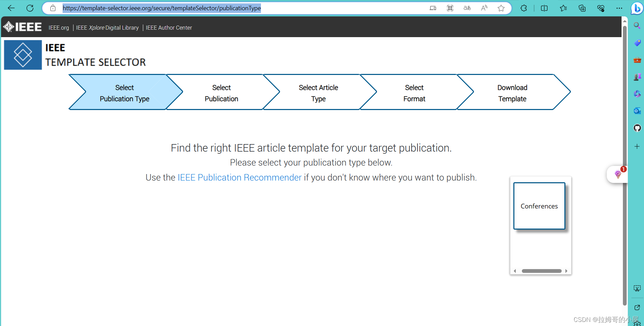Click the IEEE Template Selector blue logo
This screenshot has width=644, height=326.
tap(23, 55)
